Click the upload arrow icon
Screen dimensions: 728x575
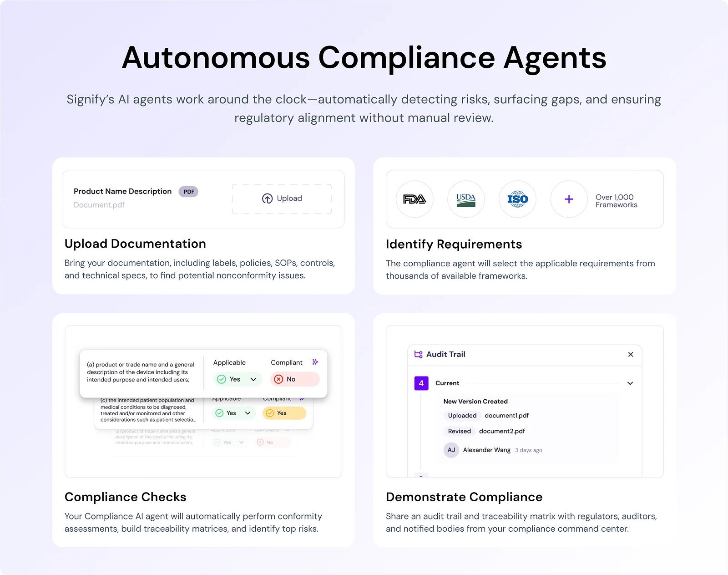[x=268, y=198]
